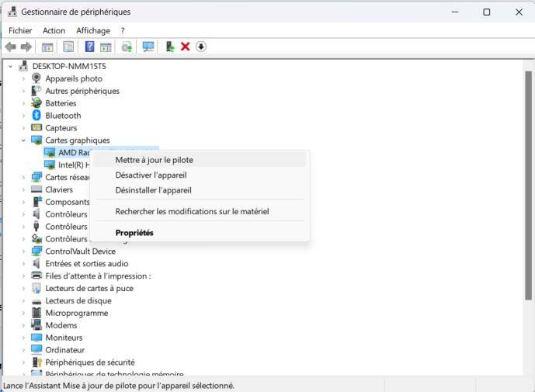Click the Forward arrow toolbar icon
This screenshot has width=535, height=392.
[x=26, y=47]
